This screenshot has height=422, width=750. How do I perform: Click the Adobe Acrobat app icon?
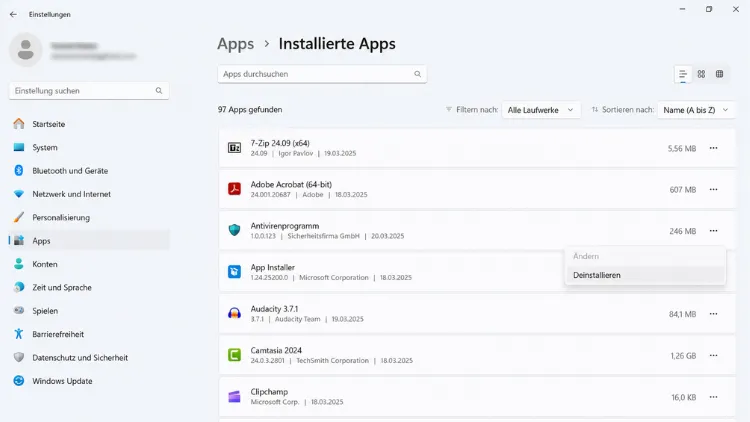(234, 189)
